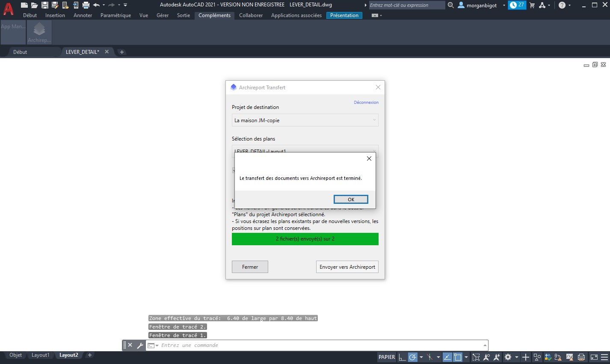Close the Archireport Transfert dialog with X

click(378, 87)
